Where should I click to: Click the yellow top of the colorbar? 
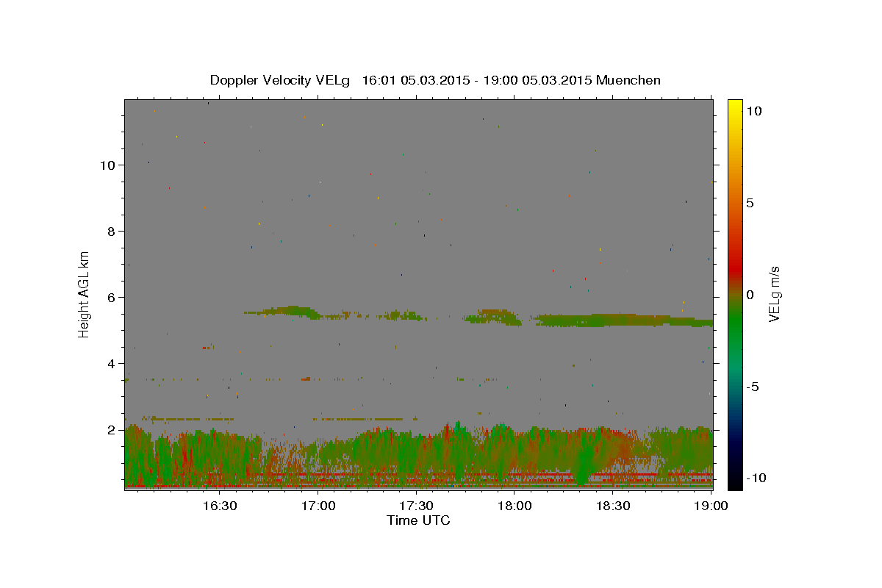[x=734, y=110]
